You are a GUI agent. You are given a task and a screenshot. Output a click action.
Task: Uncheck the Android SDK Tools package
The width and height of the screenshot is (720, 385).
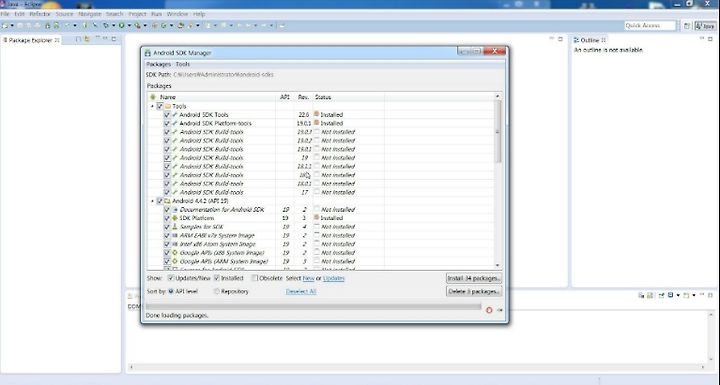(167, 114)
